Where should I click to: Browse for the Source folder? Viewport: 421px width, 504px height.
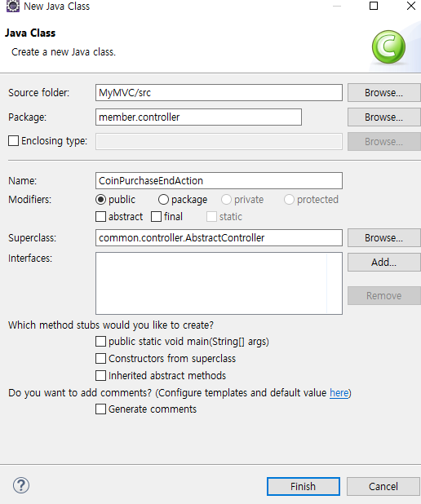tap(384, 93)
